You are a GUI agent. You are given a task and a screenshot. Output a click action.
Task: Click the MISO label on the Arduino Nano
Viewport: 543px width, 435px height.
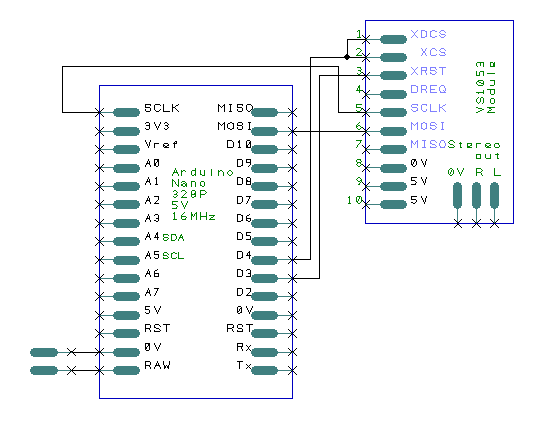[235, 108]
